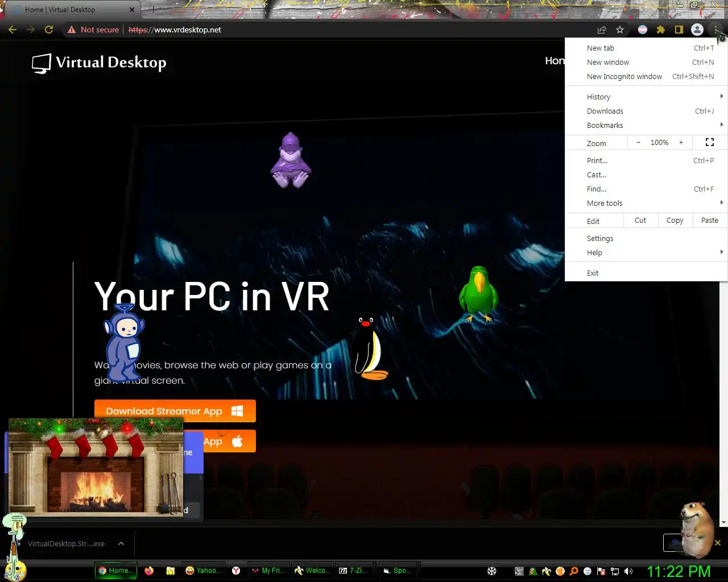Choose Find... in the Chrome menu
Viewport: 728px width, 582px height.
pos(647,189)
